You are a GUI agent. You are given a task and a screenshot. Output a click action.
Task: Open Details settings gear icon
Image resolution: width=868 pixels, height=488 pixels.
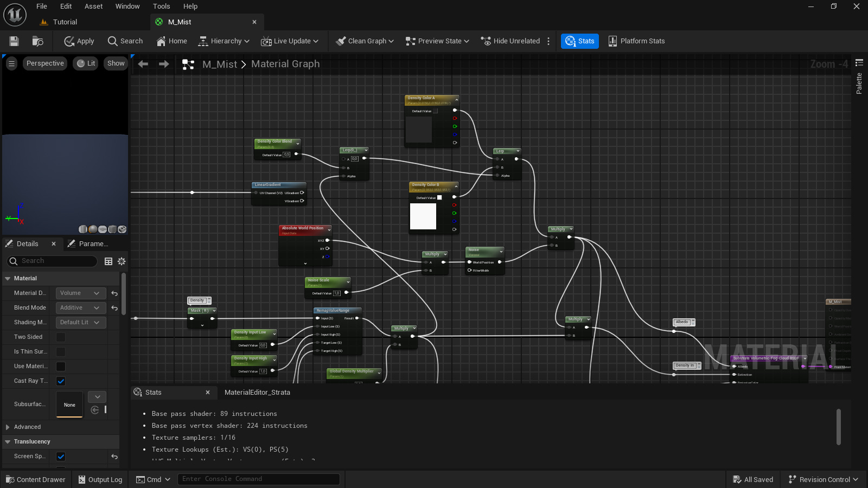click(122, 261)
